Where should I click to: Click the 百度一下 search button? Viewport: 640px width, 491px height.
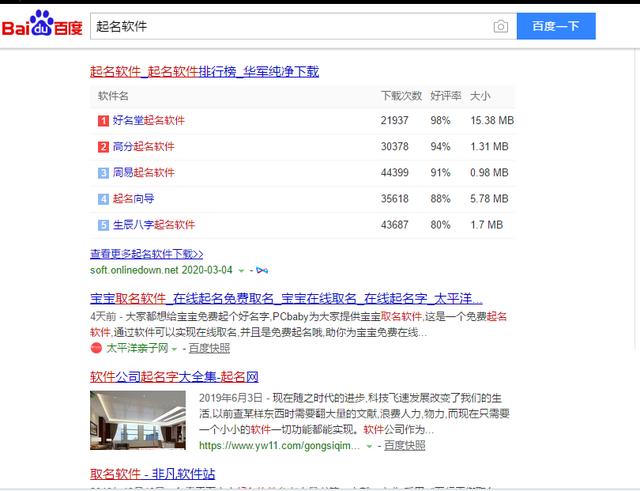pos(556,26)
